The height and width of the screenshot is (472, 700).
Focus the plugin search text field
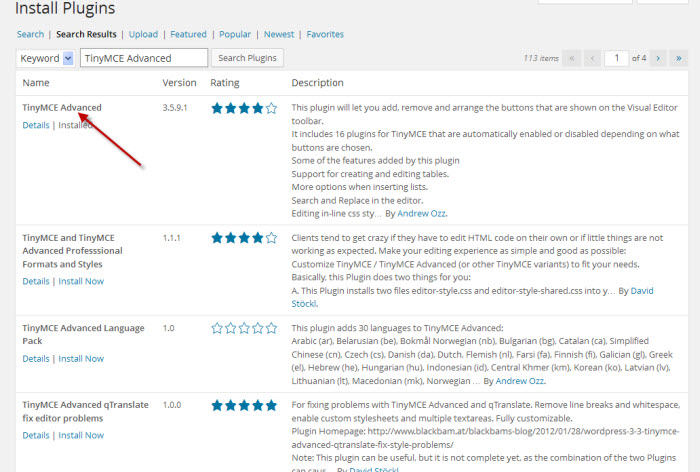click(144, 58)
